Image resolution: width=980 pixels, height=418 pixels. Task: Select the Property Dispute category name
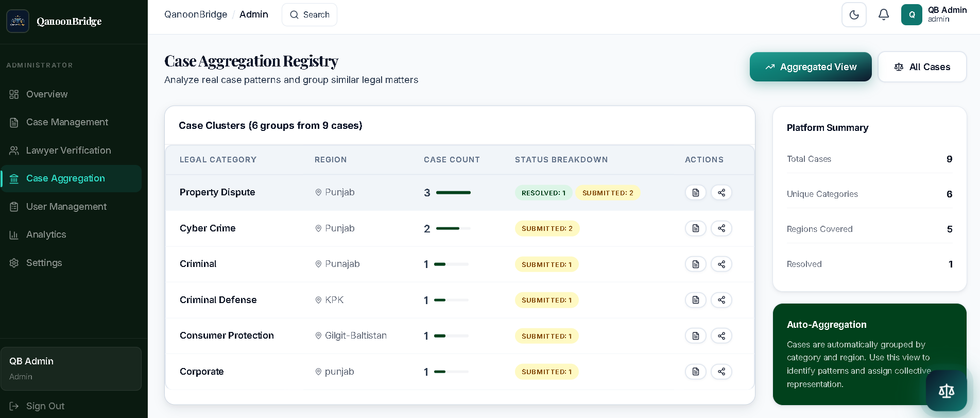point(217,192)
